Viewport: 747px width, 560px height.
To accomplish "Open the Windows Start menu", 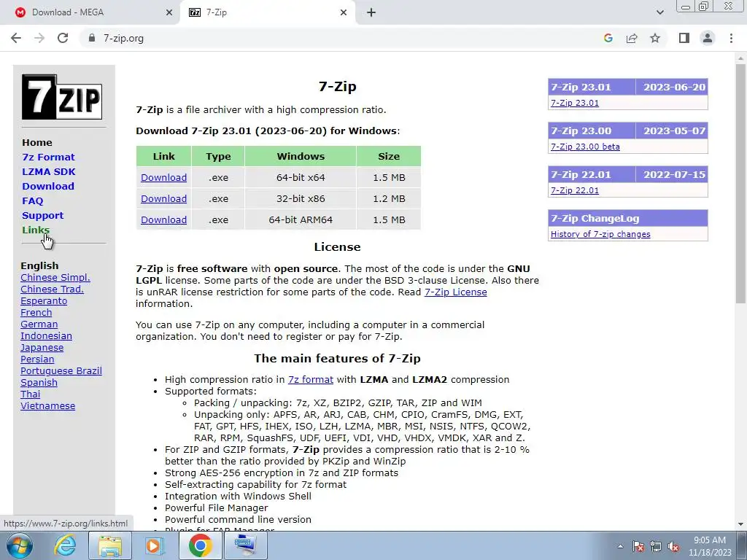I will pos(19,545).
